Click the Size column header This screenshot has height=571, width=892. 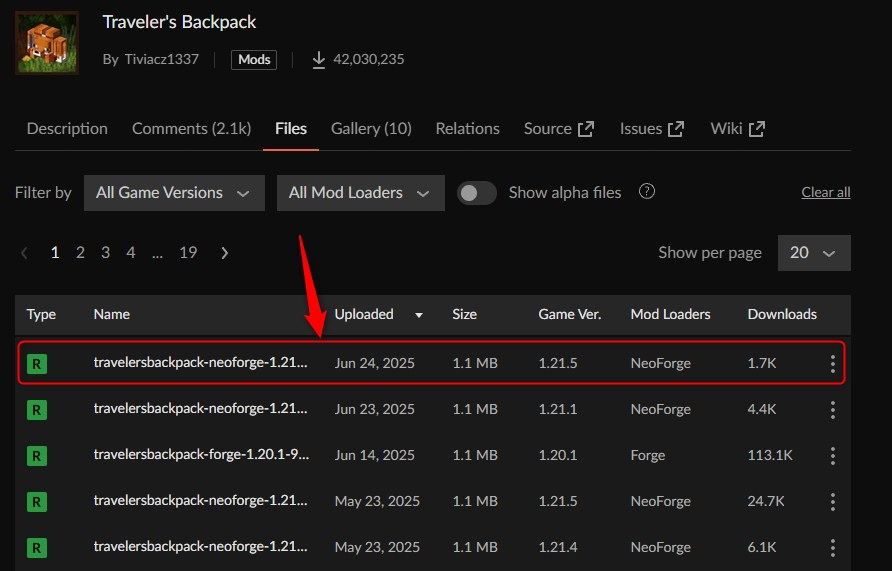pyautogui.click(x=464, y=314)
